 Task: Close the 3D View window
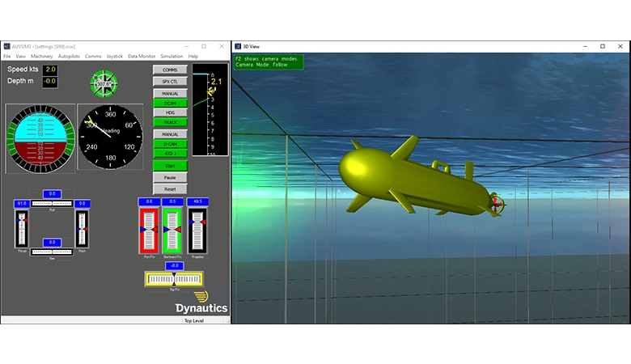click(x=620, y=47)
